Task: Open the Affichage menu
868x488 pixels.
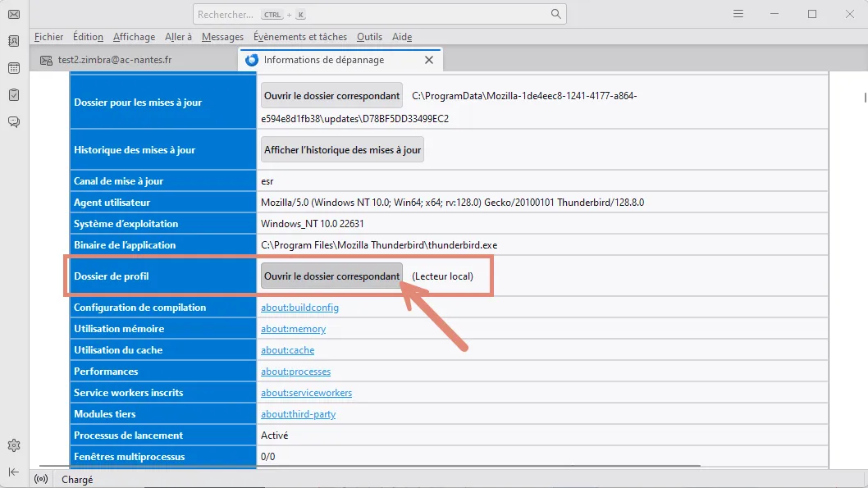Action: pos(134,37)
